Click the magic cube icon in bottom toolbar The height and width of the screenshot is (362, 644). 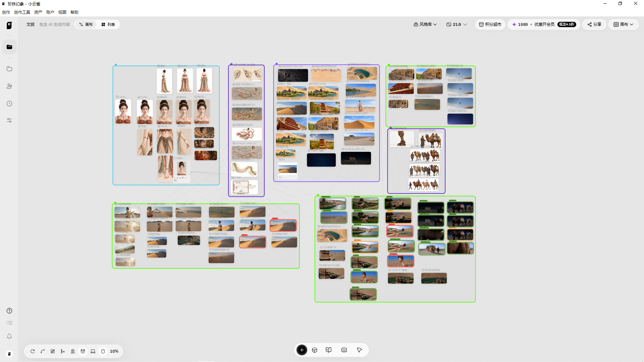[315, 350]
